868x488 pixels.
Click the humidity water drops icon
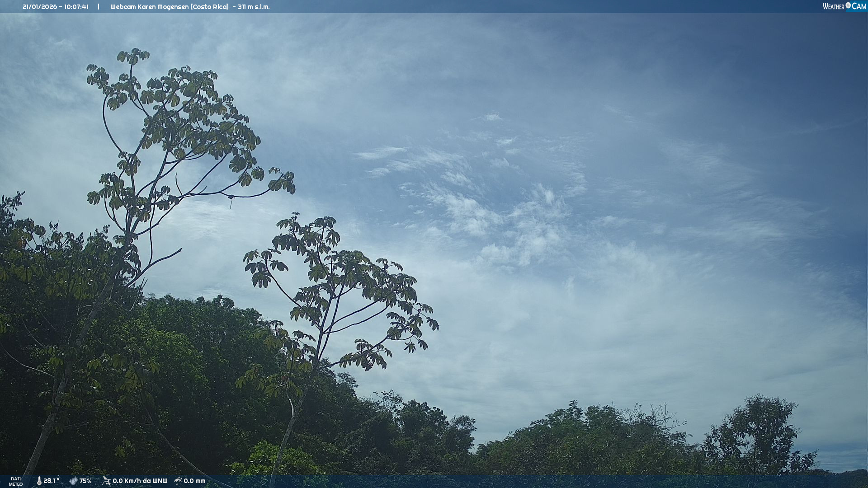tap(73, 481)
